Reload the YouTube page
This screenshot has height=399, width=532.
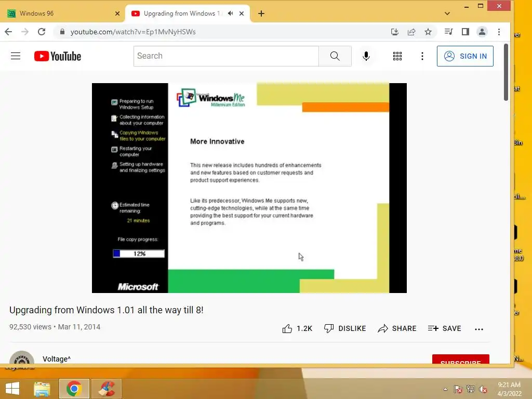click(42, 32)
